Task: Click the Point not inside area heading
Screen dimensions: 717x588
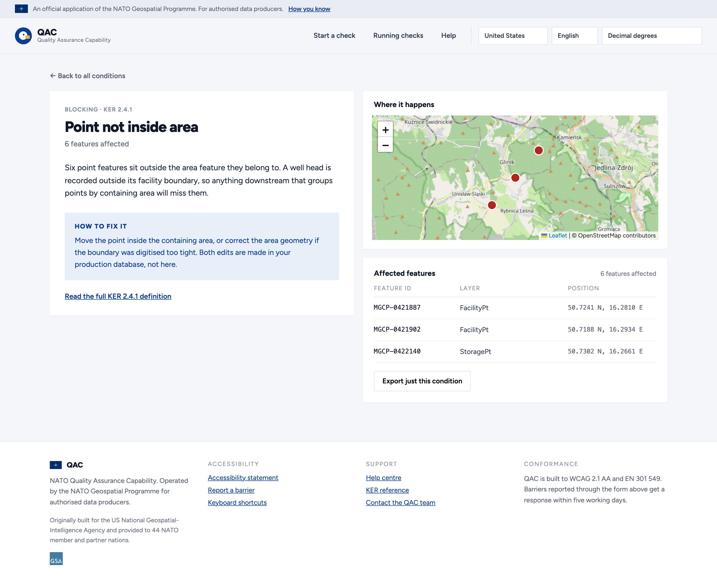Action: [131, 127]
